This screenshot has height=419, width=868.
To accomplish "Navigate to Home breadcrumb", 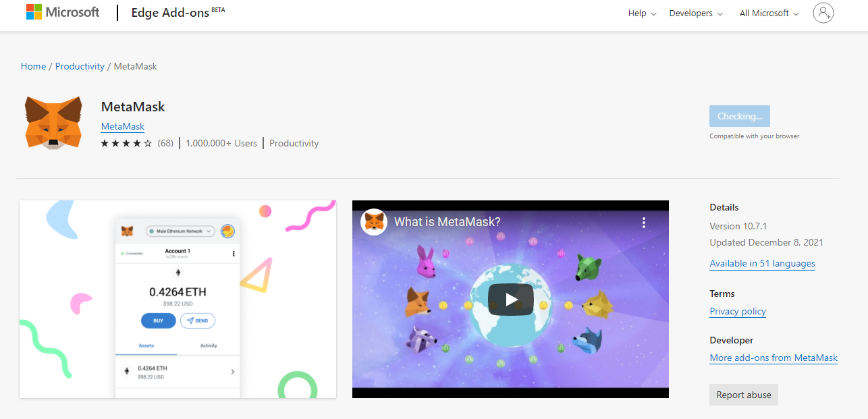I will tap(33, 66).
